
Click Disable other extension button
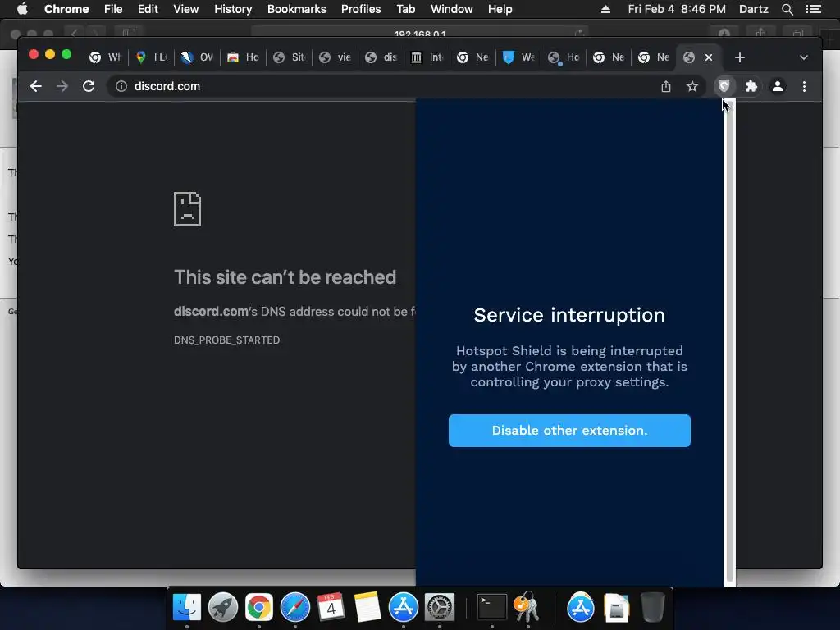[569, 431]
